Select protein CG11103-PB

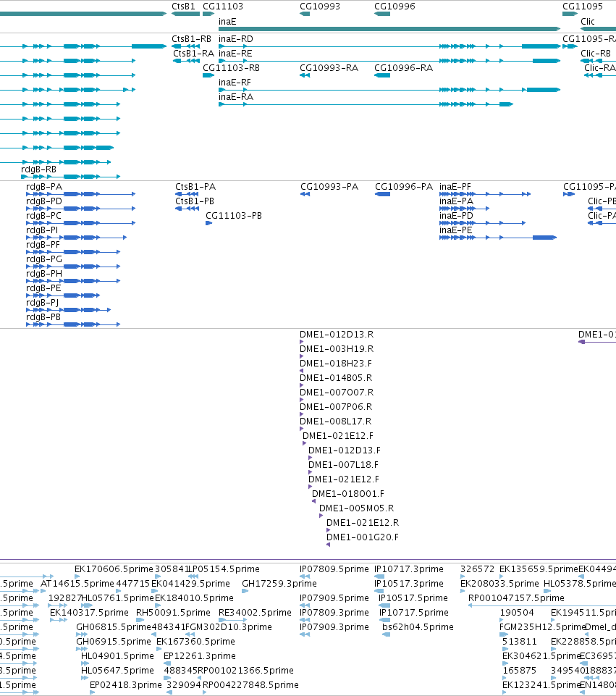[x=209, y=223]
